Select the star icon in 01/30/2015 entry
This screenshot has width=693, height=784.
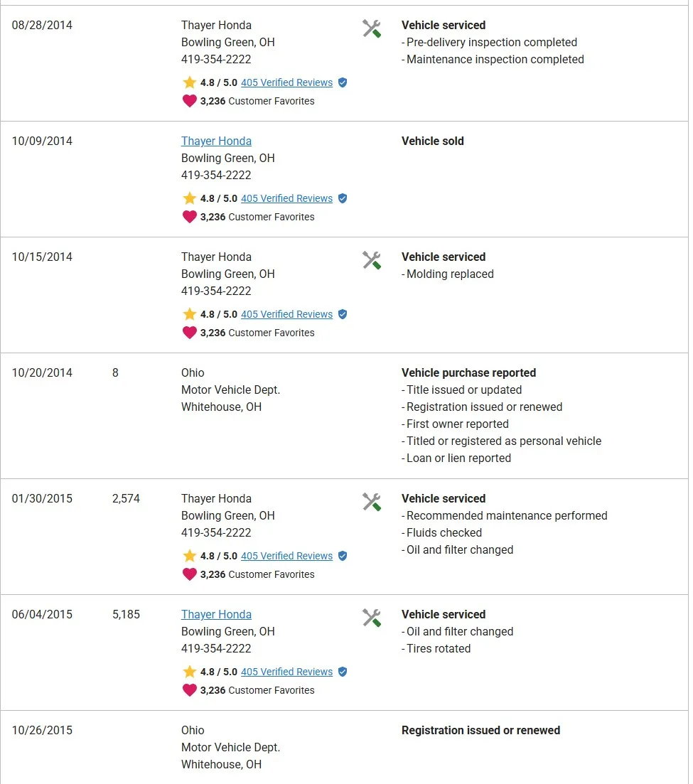click(x=189, y=556)
